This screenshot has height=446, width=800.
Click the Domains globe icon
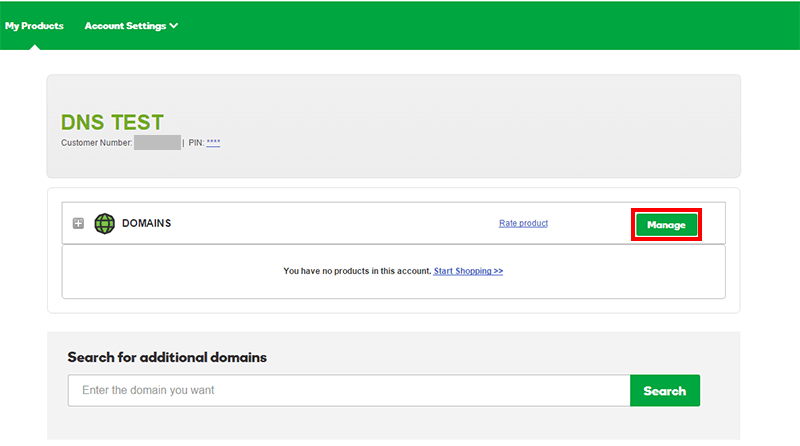105,224
